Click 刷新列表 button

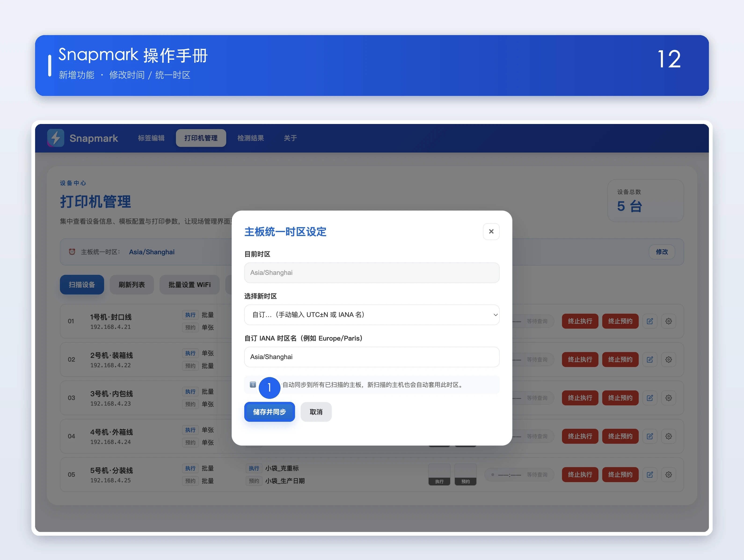click(131, 284)
